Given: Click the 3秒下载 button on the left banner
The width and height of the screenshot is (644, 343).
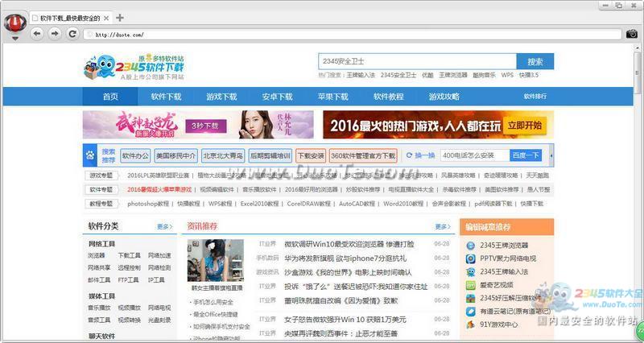Looking at the screenshot, I should [x=206, y=126].
